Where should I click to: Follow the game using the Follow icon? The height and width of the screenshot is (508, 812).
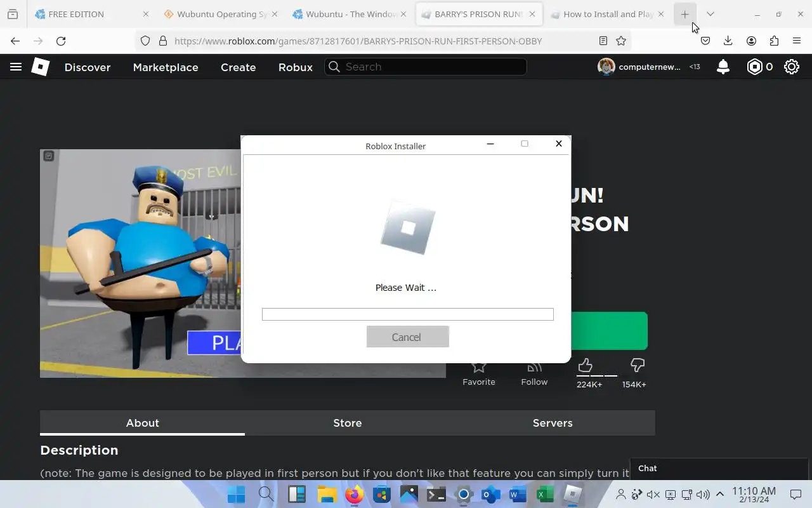point(534,366)
